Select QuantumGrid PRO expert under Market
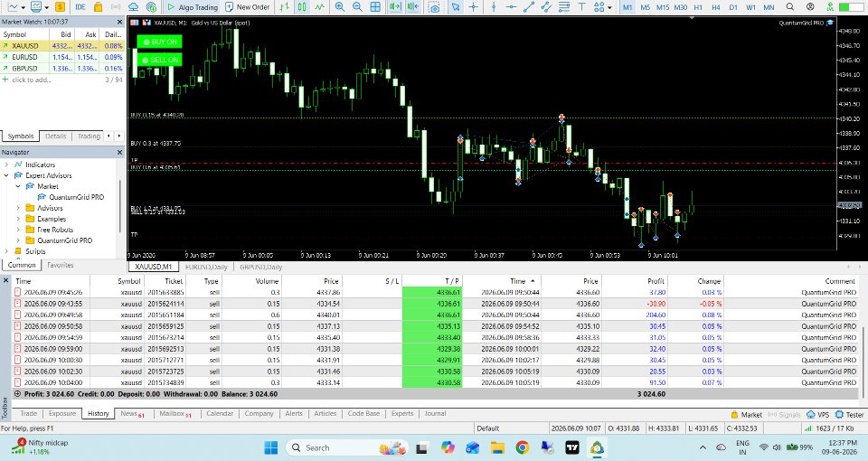Screen dimensions: 868x461 [76, 197]
